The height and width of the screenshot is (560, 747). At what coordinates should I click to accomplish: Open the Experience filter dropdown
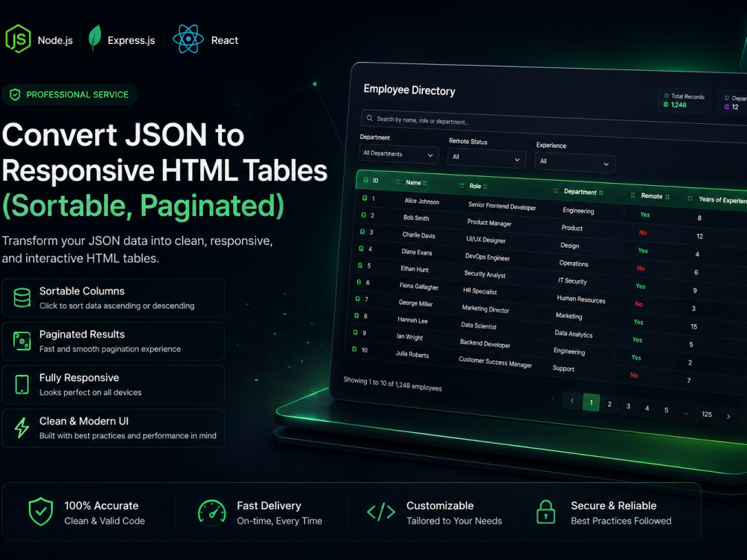coord(575,162)
